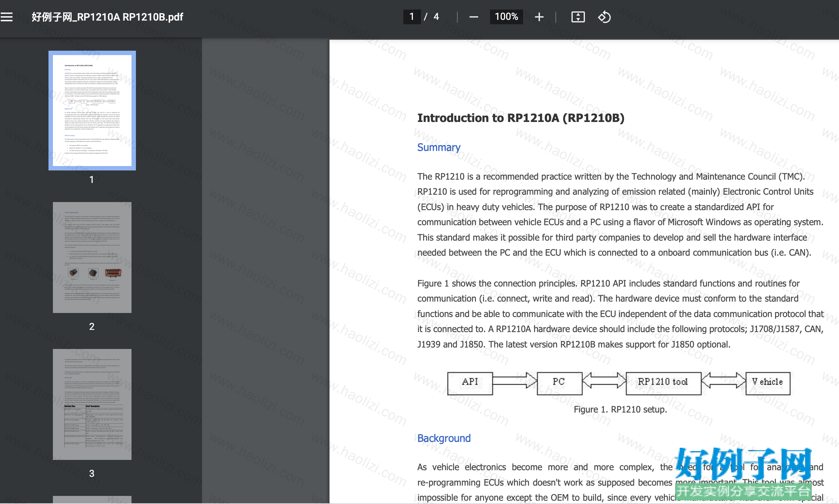
Task: Open page 3 thumbnail
Action: (x=92, y=404)
